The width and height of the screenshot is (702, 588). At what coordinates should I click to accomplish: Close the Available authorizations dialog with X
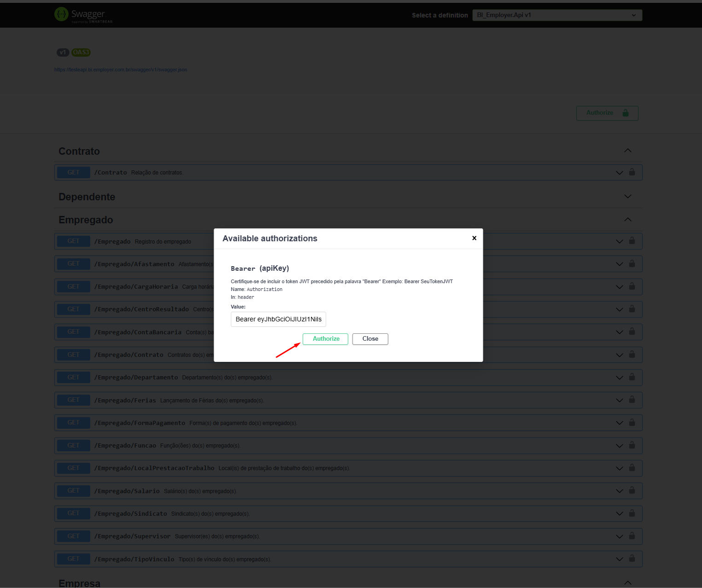tap(474, 238)
